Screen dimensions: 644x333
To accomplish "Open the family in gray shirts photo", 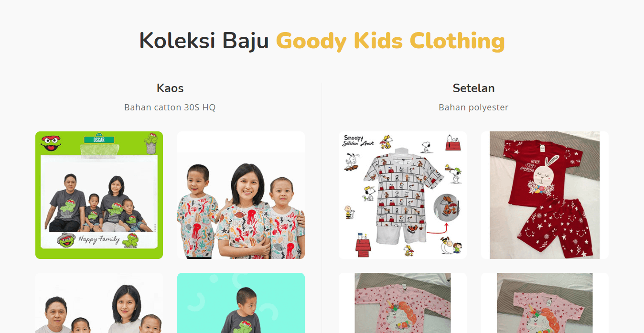I will [x=99, y=303].
